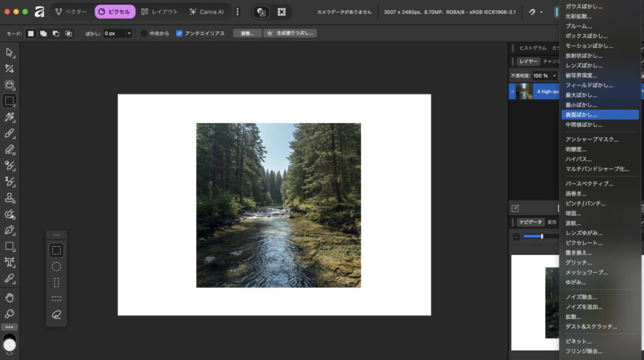Click the 調整... button
This screenshot has height=360, width=644.
(x=247, y=33)
